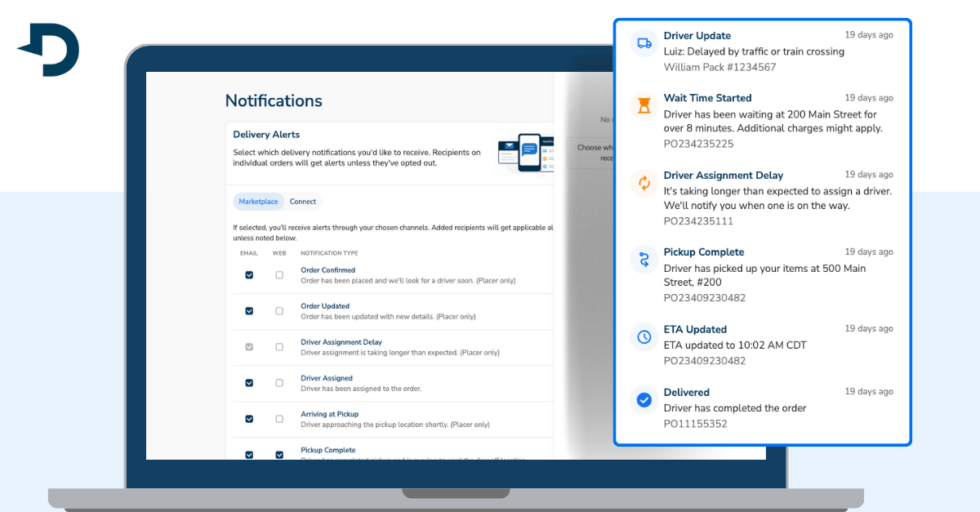980x512 pixels.
Task: Click the Delivered checkmark icon
Action: point(644,400)
